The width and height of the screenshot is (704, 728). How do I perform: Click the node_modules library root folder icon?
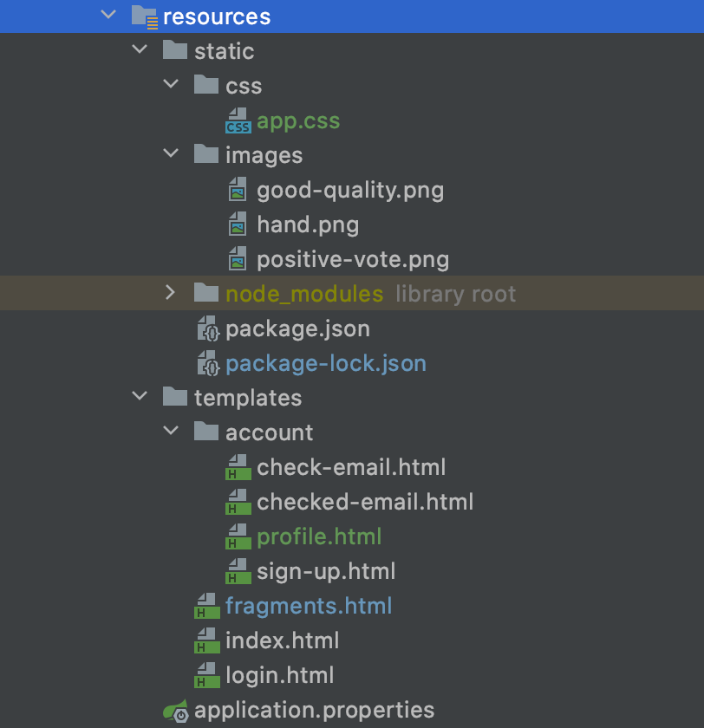coord(206,294)
